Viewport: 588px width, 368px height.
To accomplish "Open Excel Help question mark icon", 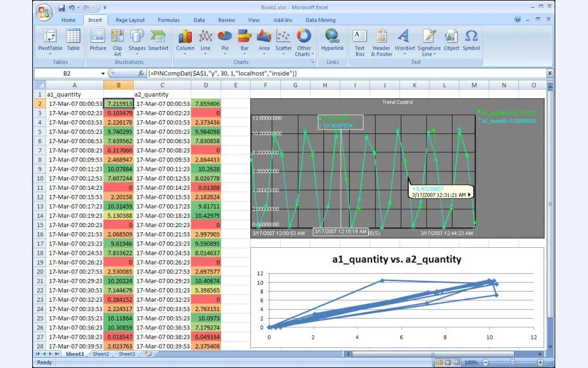I will [x=517, y=19].
